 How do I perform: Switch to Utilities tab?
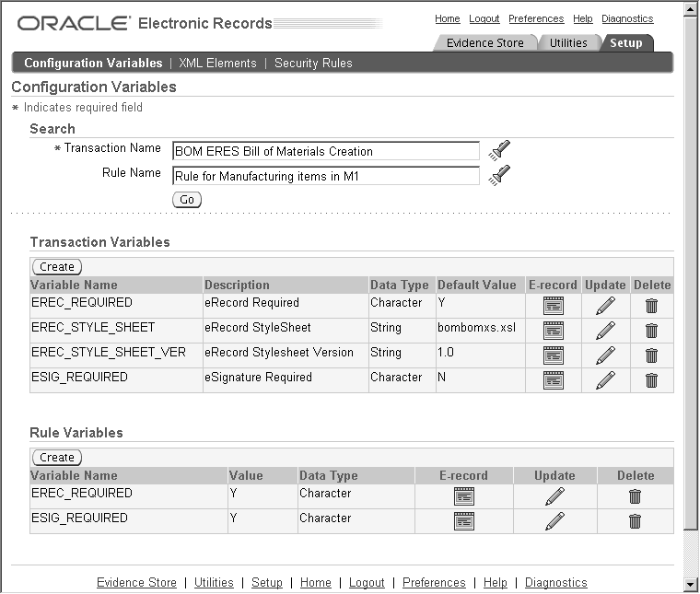(x=568, y=43)
